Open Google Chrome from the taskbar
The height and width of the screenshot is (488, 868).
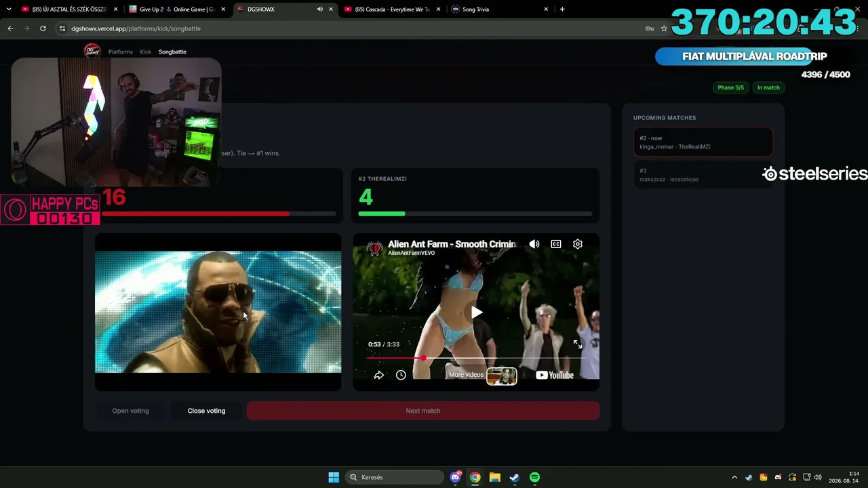pyautogui.click(x=475, y=477)
